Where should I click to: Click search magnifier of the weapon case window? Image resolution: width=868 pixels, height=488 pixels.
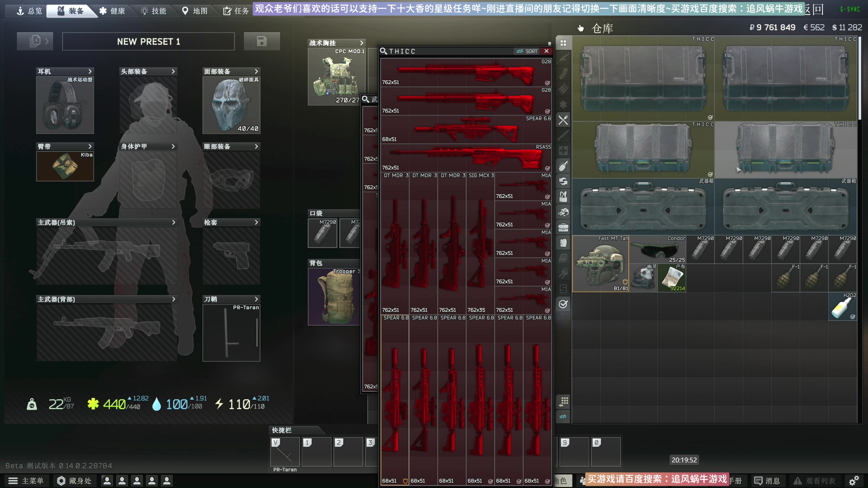pyautogui.click(x=366, y=99)
